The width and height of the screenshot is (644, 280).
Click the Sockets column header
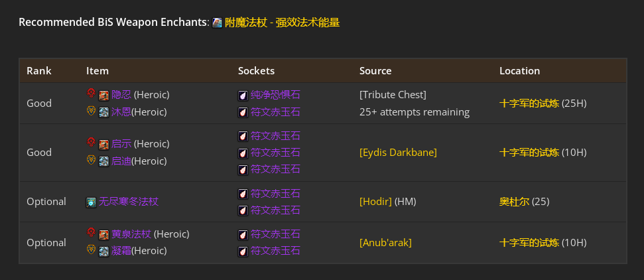click(x=256, y=70)
